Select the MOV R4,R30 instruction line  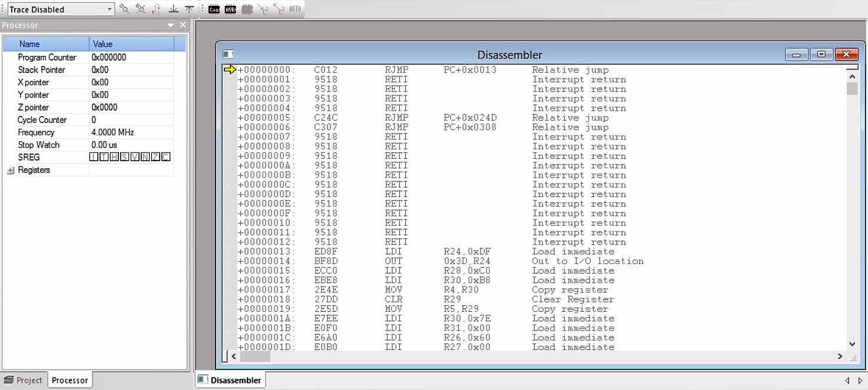tap(423, 289)
